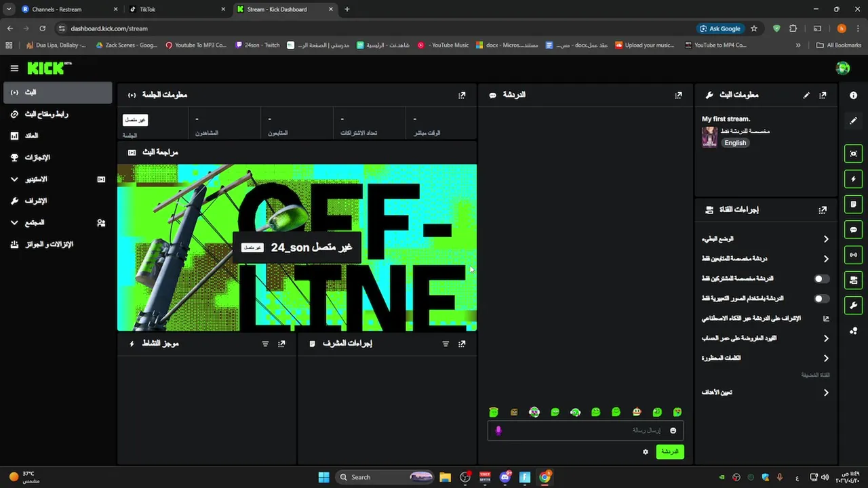
Task: Toggle the stream preview widget in right rail
Action: (853, 154)
